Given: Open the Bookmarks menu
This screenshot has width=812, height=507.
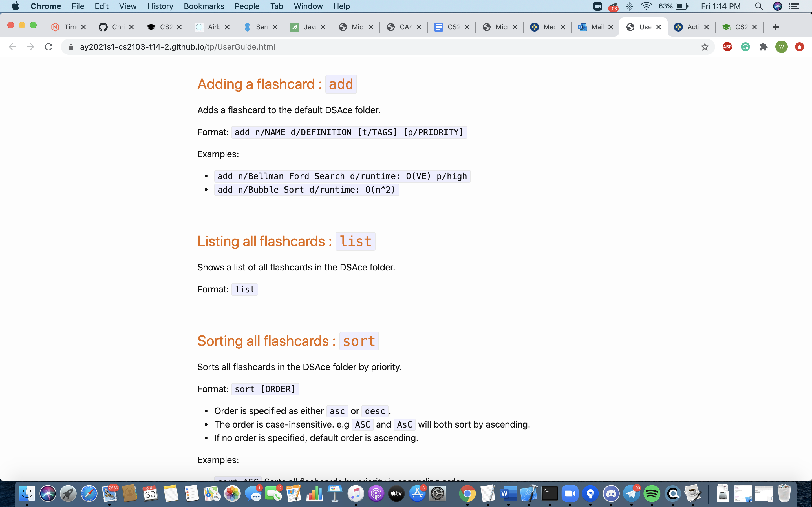Looking at the screenshot, I should click(x=204, y=6).
